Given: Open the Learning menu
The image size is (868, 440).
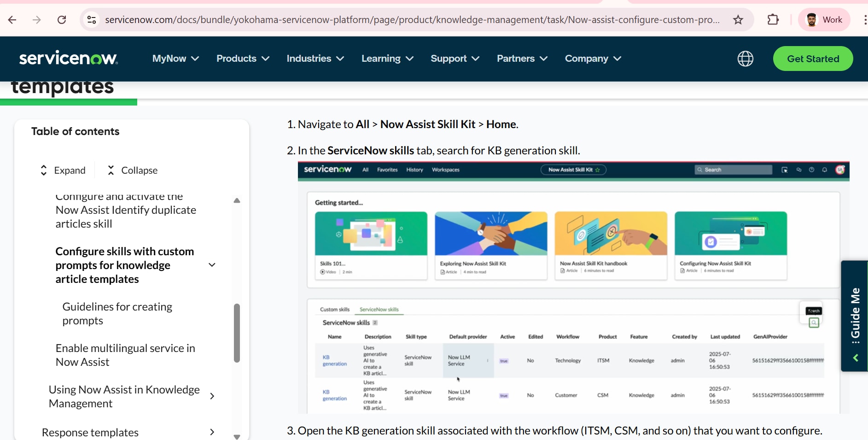Looking at the screenshot, I should 387,59.
